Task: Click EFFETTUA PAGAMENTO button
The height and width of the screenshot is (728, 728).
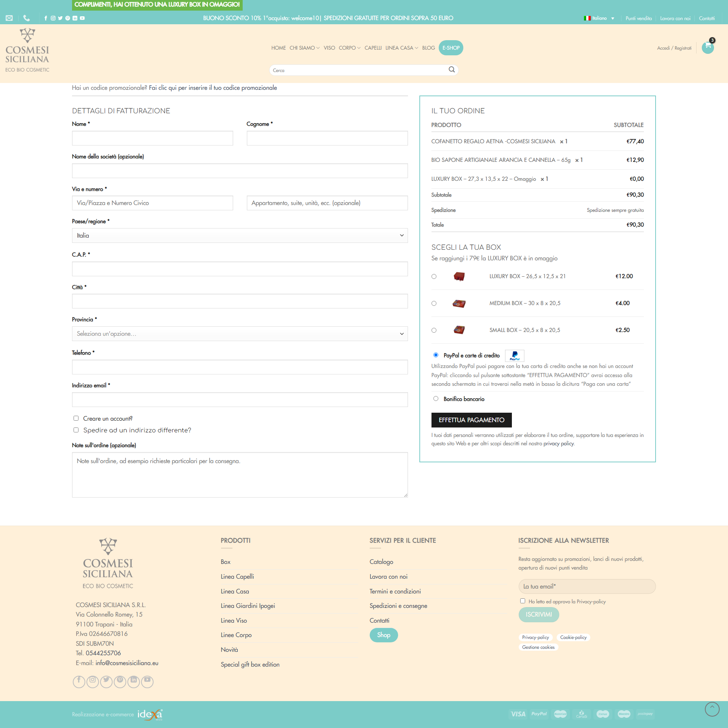Action: point(471,420)
